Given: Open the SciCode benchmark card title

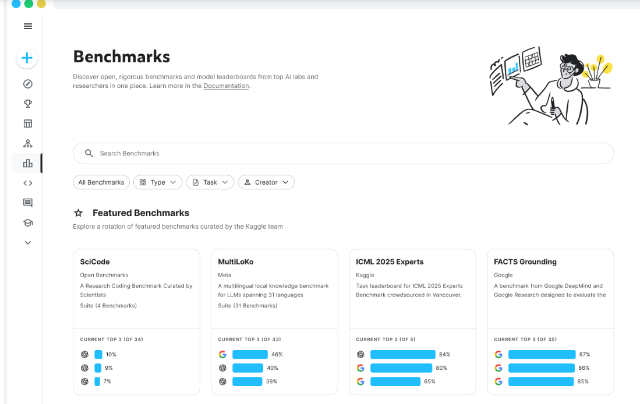Looking at the screenshot, I should tap(95, 262).
